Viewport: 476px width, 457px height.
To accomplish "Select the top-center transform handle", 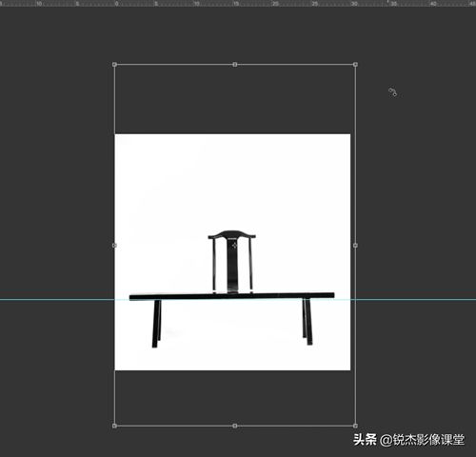I will pyautogui.click(x=235, y=65).
